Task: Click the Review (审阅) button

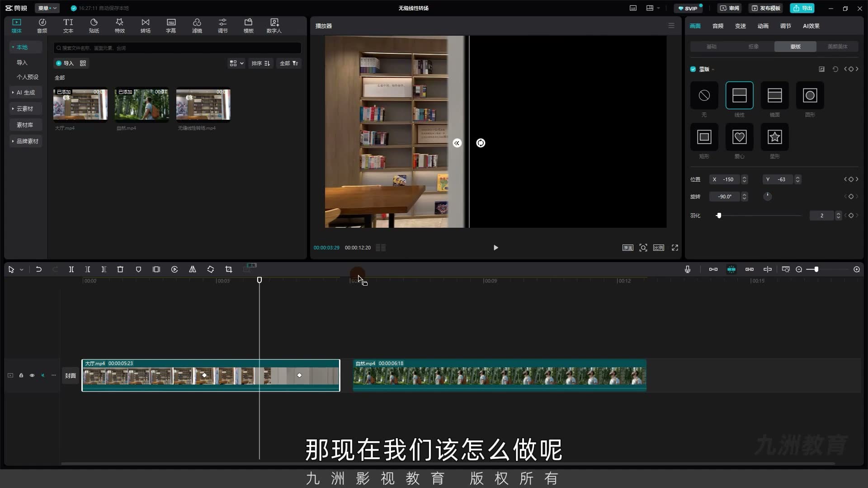Action: click(730, 8)
